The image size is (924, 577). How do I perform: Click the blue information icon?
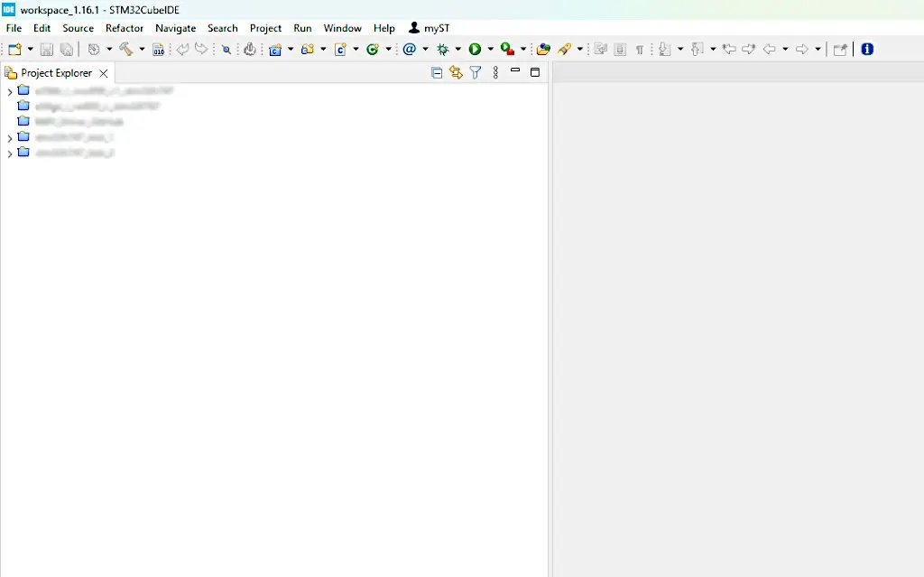pos(867,50)
